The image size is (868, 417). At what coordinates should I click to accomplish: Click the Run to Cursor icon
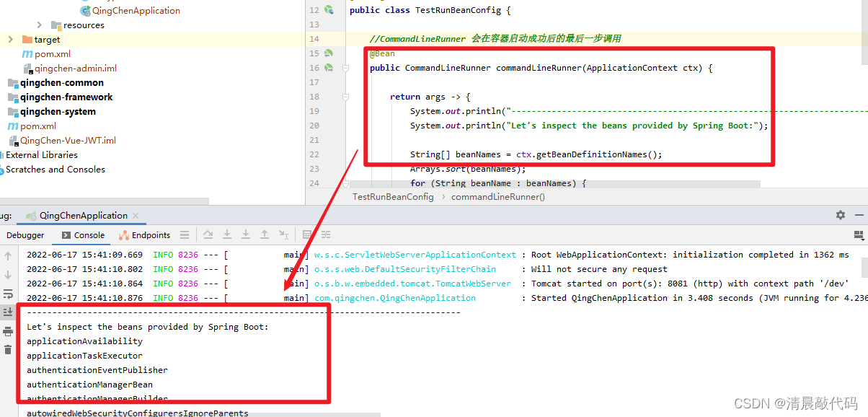tap(283, 235)
